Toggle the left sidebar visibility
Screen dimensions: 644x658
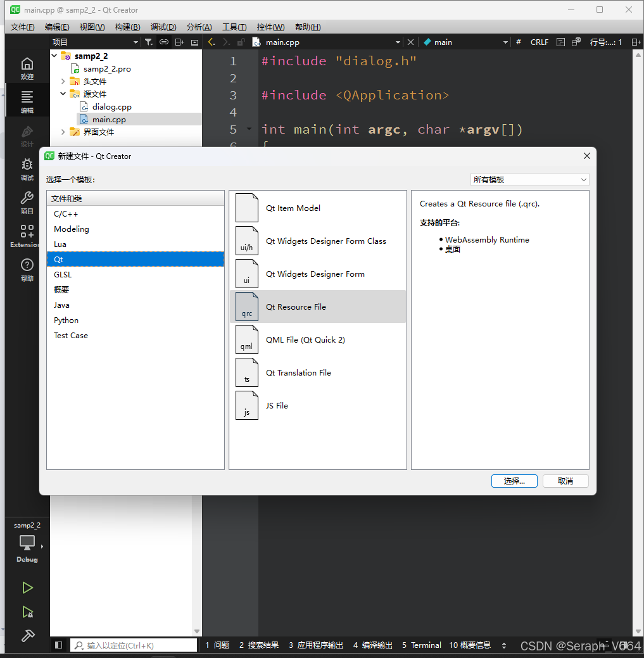tap(59, 645)
